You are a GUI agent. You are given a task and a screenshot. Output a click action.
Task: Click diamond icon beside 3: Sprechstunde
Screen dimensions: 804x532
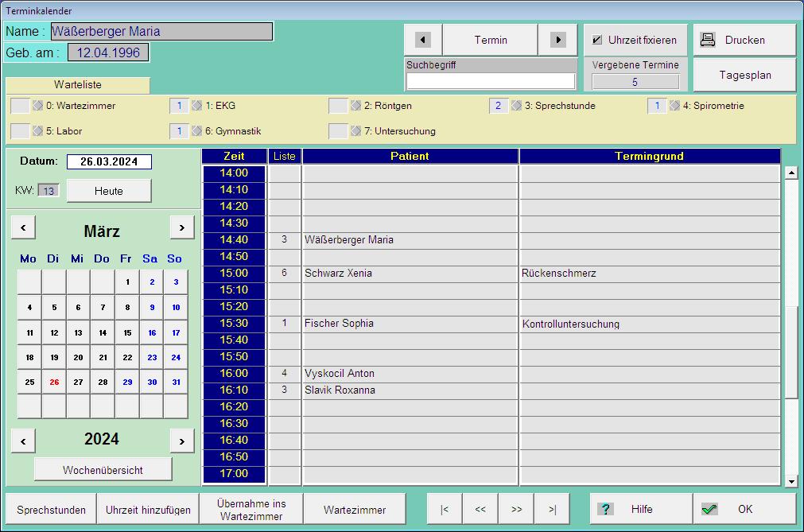pos(516,106)
